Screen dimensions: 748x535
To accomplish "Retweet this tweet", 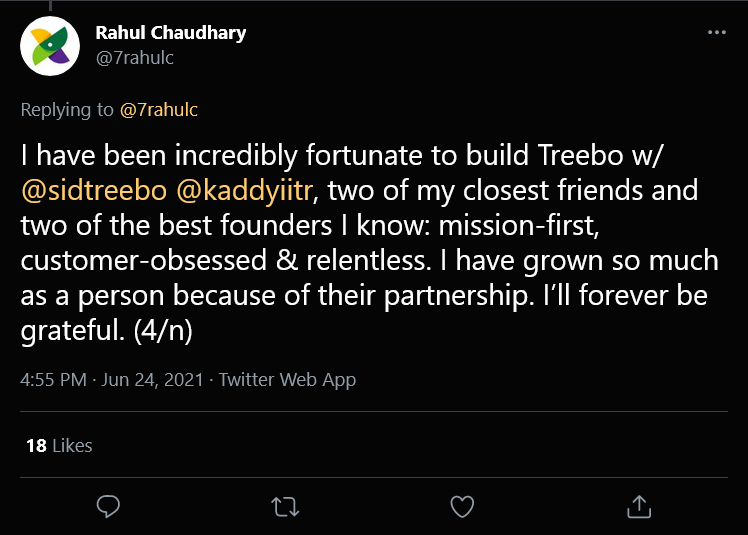I will pyautogui.click(x=286, y=506).
